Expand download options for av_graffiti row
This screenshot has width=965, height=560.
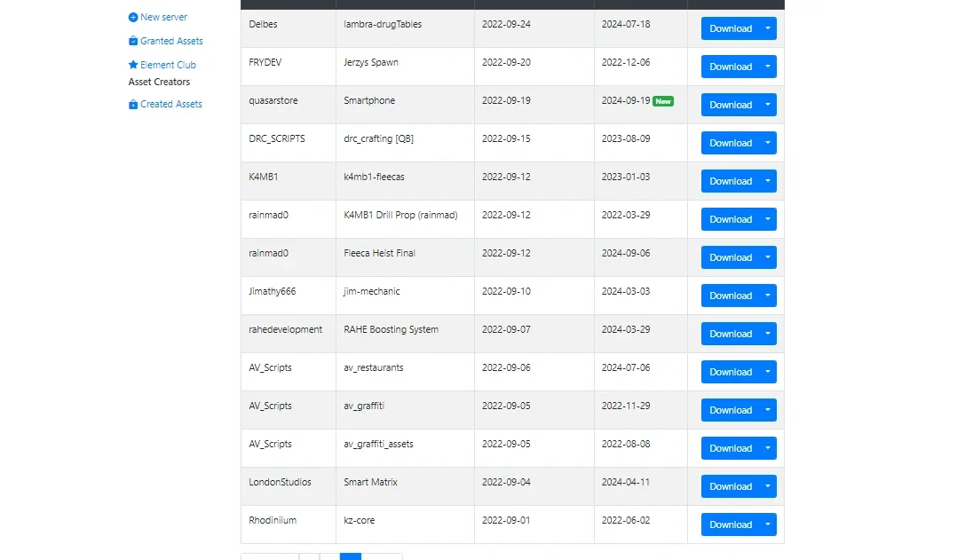768,410
